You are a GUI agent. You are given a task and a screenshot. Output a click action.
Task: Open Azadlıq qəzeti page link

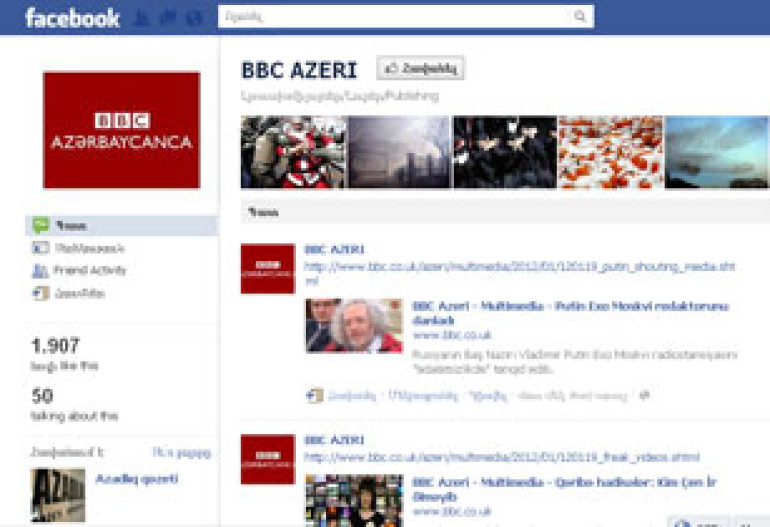[x=137, y=479]
